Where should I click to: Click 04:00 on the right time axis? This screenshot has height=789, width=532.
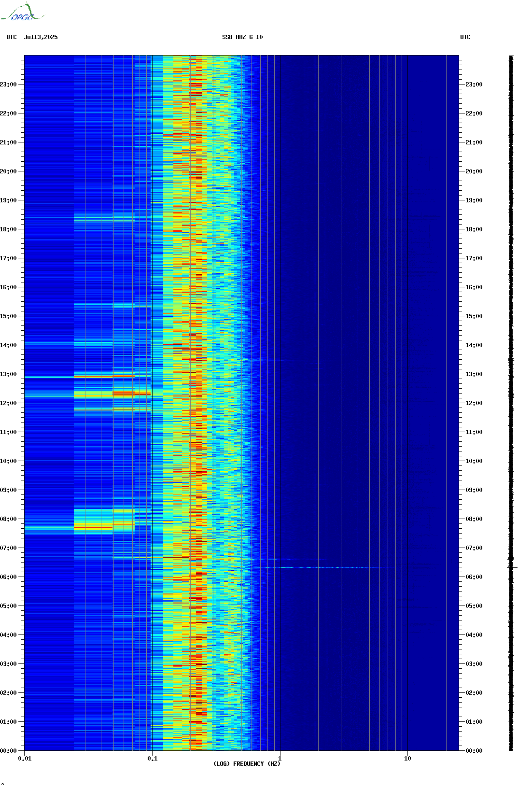(474, 635)
